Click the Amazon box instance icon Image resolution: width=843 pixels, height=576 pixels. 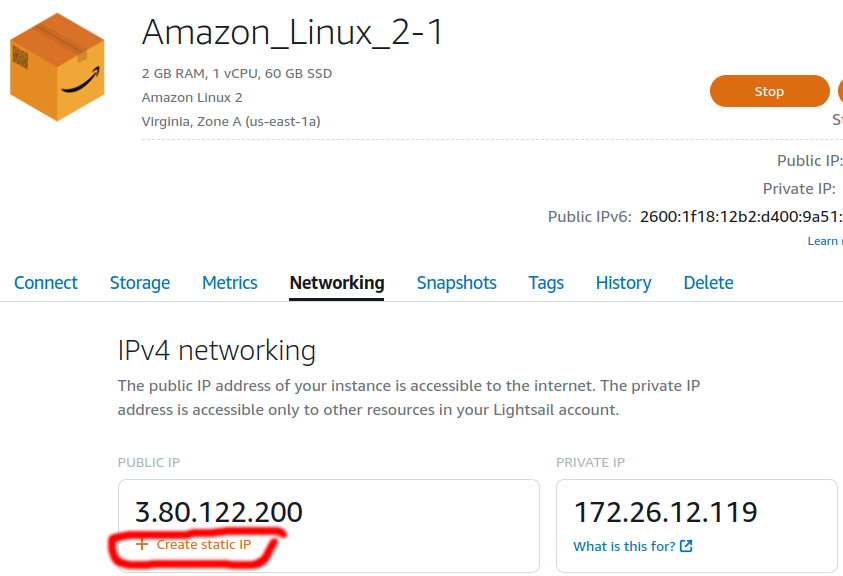point(57,67)
